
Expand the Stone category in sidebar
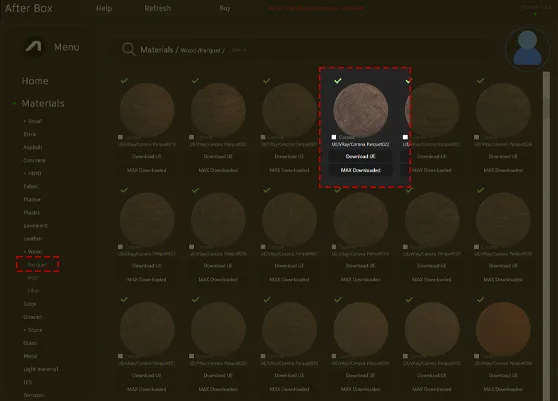pos(33,330)
